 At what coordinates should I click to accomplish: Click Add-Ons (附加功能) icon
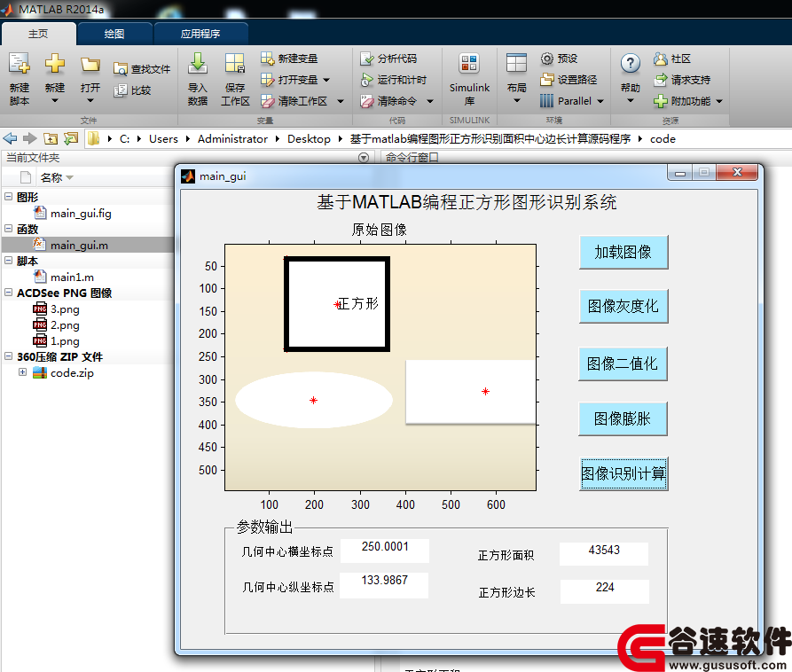(660, 101)
